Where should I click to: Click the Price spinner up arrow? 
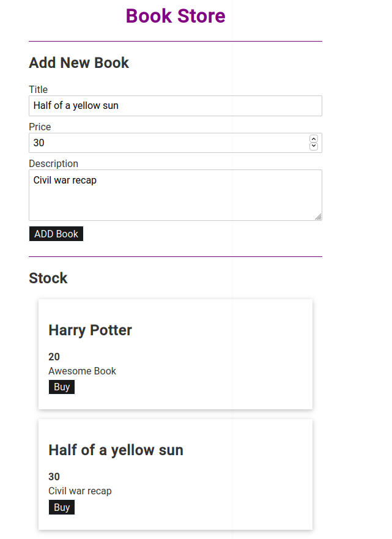click(314, 139)
